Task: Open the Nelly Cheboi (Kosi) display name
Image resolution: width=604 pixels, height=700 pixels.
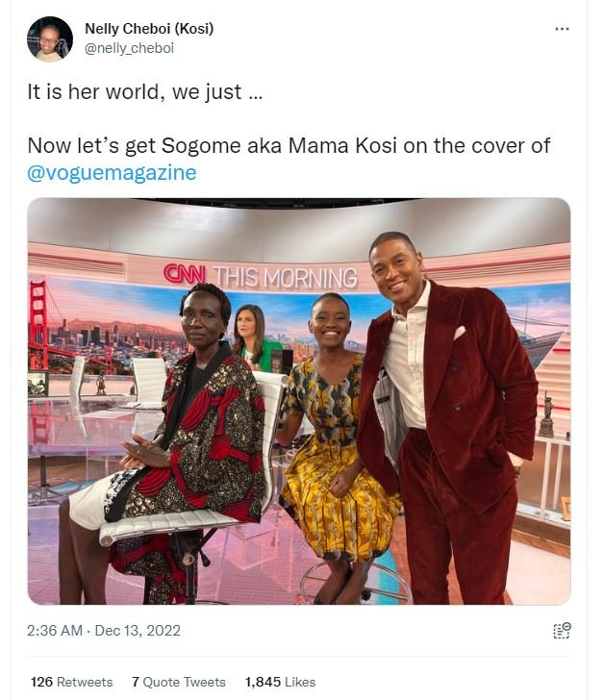Action: 149,29
